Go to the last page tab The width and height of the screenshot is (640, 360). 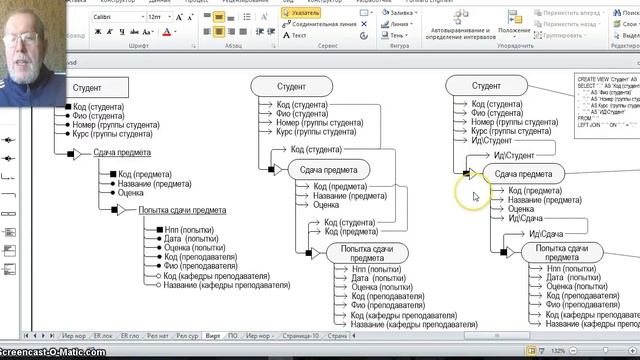click(52, 336)
